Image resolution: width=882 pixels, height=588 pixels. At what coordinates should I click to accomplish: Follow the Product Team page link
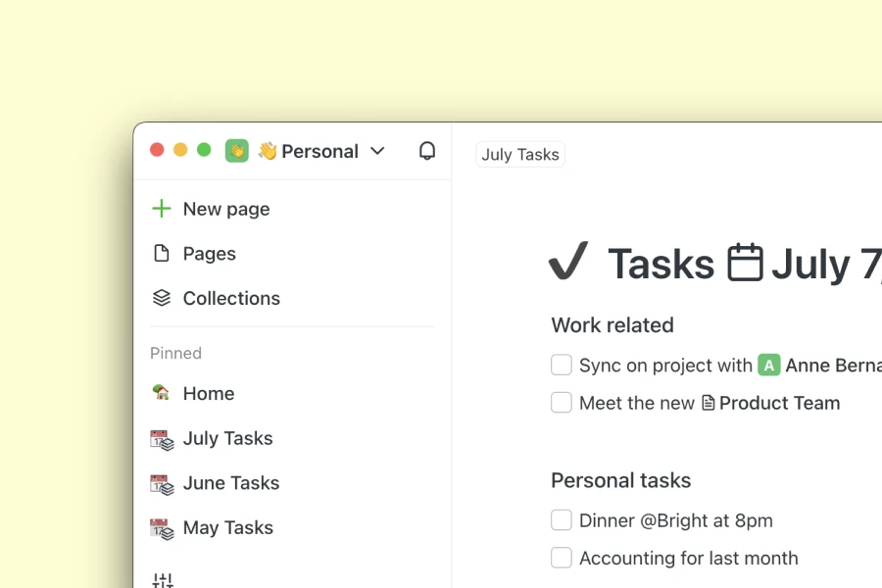779,403
